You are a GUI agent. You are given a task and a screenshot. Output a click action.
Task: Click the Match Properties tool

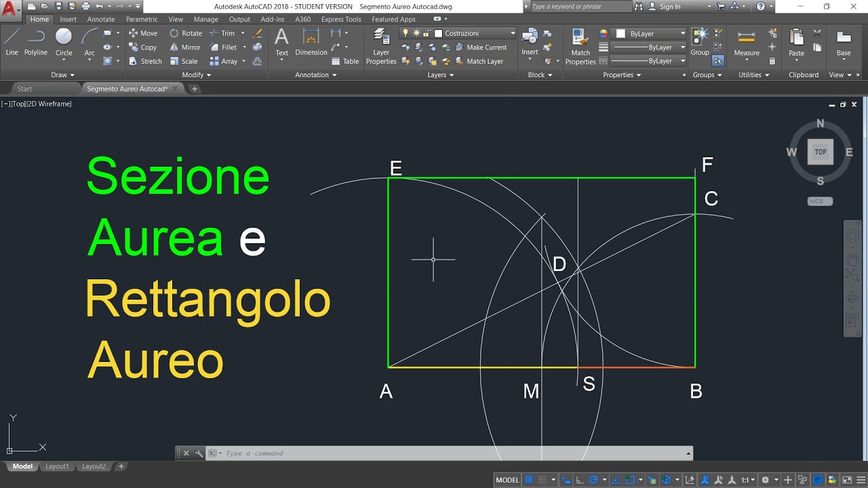point(580,46)
